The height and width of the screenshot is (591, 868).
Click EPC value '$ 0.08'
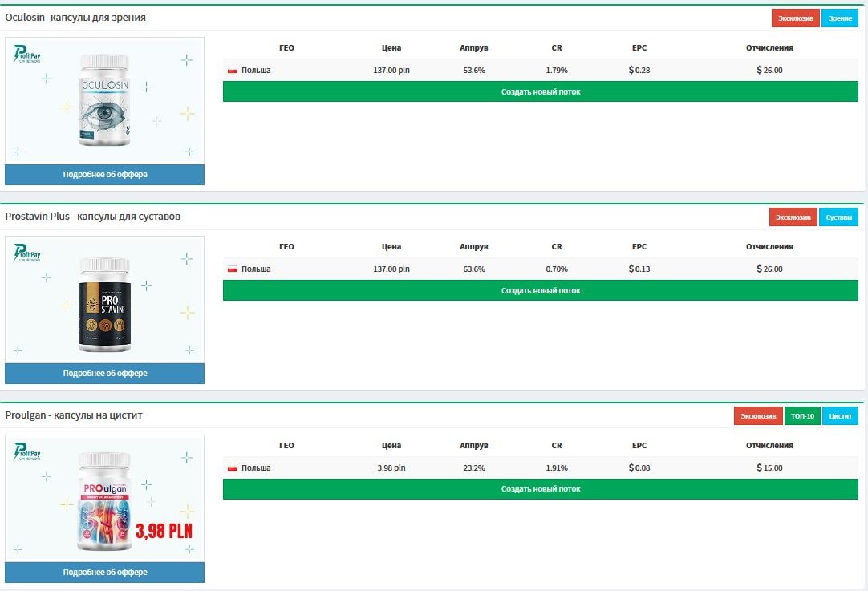click(639, 468)
